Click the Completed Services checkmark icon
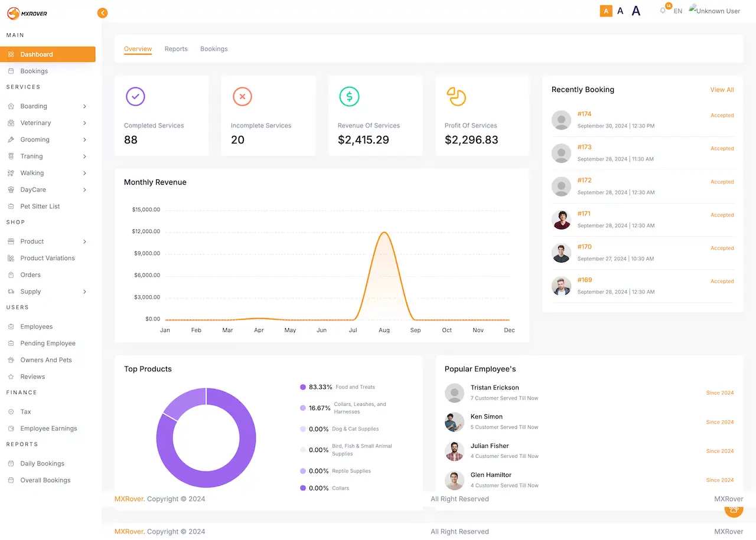 (x=135, y=96)
